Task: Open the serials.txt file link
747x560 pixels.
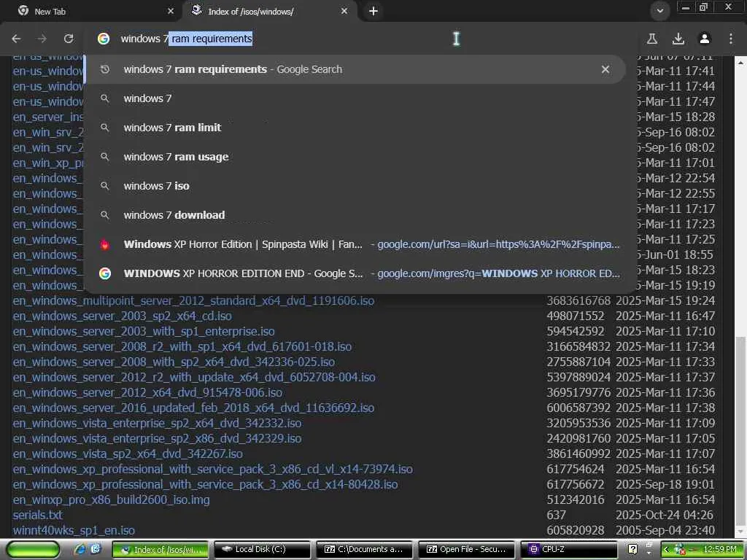Action: click(38, 516)
